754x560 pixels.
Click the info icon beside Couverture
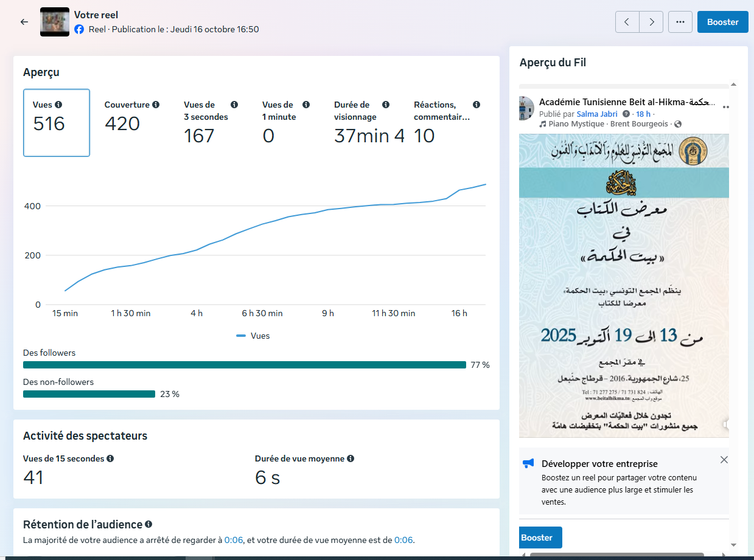[x=156, y=105]
